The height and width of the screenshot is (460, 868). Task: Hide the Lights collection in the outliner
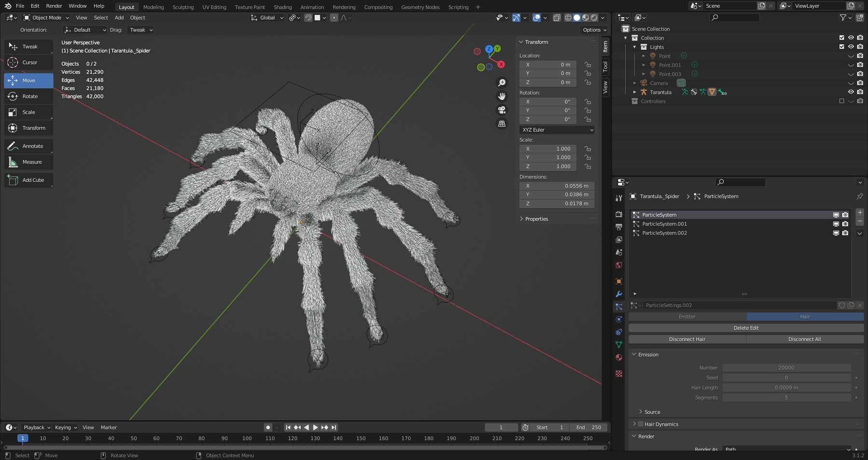(851, 46)
